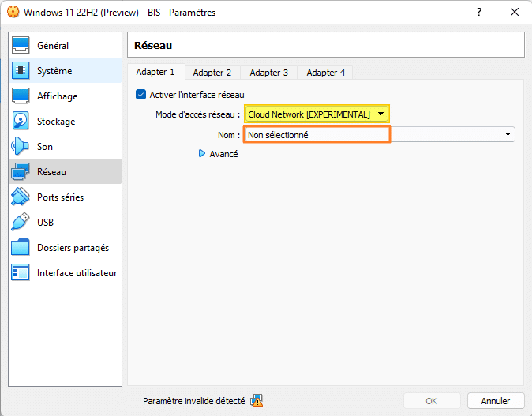Viewport: 532px width, 416px height.
Task: Open the Son speaker icon
Action: pyautogui.click(x=21, y=146)
